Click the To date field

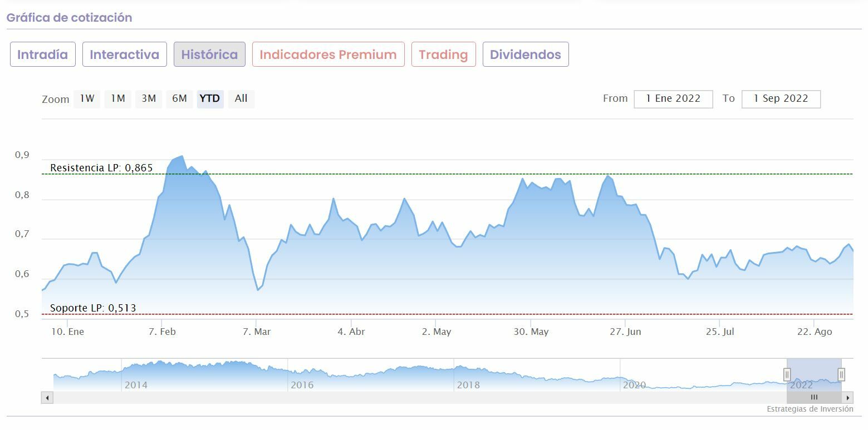(781, 99)
